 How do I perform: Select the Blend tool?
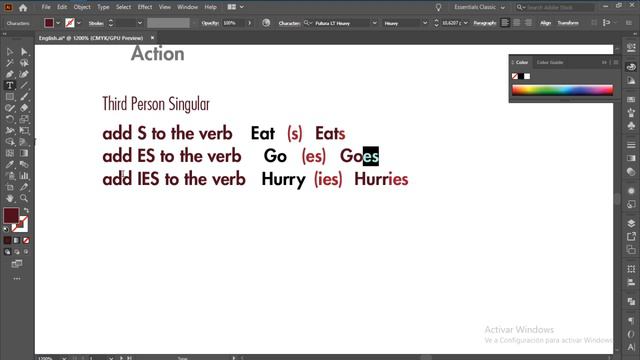point(24,164)
